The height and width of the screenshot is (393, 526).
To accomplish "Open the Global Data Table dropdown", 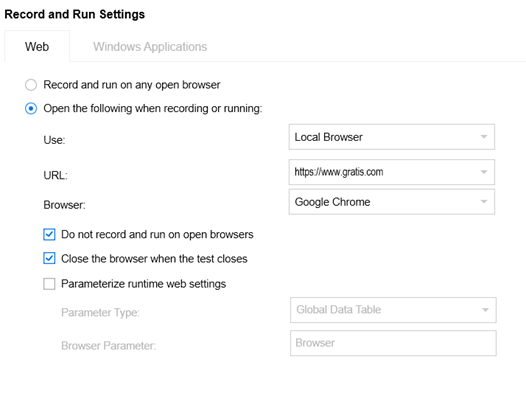I will 393,310.
